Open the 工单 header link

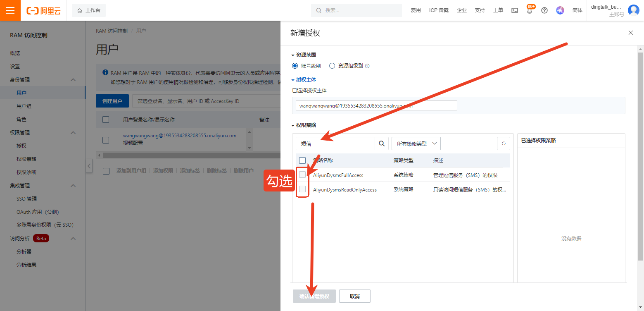coord(498,10)
